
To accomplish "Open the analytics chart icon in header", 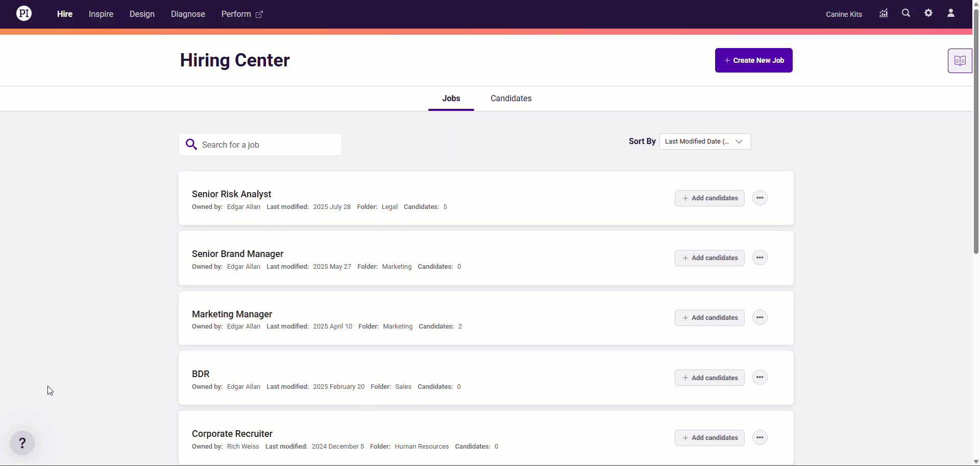I will click(884, 13).
